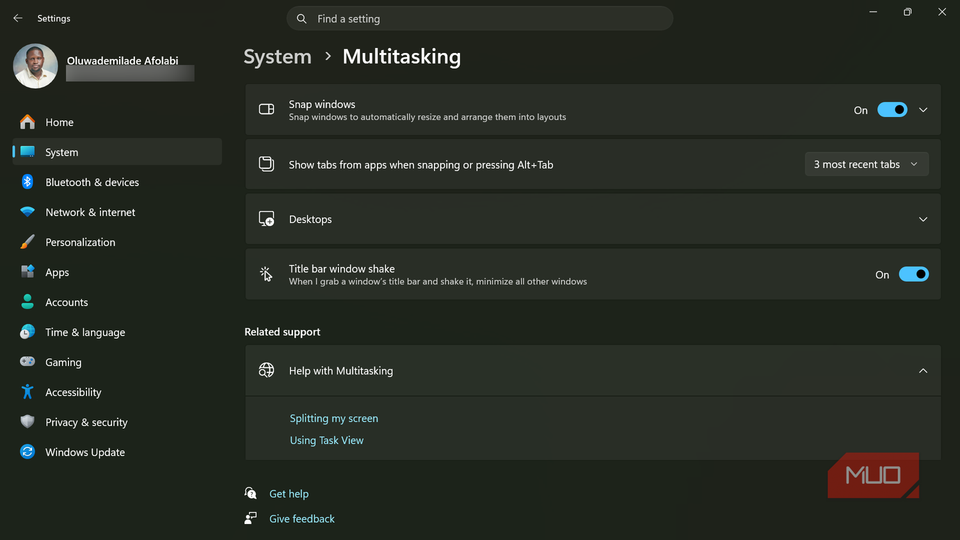Click the Get help headset icon

(x=250, y=493)
